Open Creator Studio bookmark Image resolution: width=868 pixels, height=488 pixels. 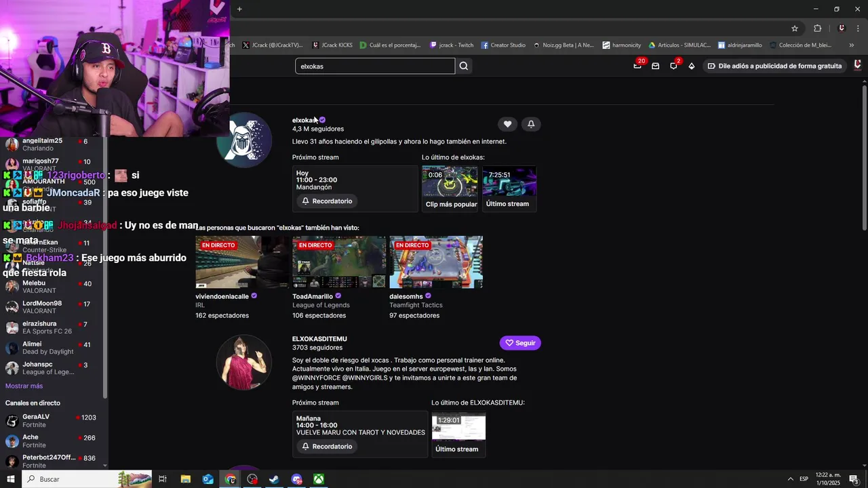[x=503, y=45]
